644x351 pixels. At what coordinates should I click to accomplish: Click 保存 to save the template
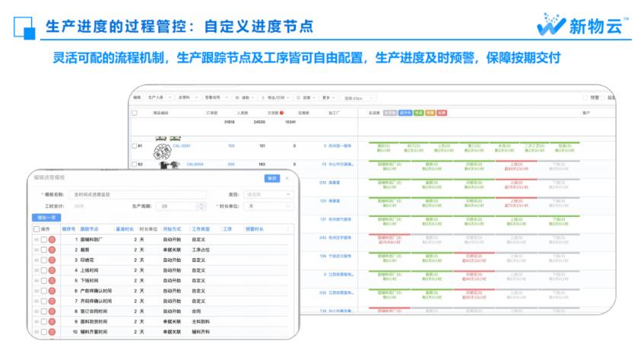pyautogui.click(x=272, y=178)
